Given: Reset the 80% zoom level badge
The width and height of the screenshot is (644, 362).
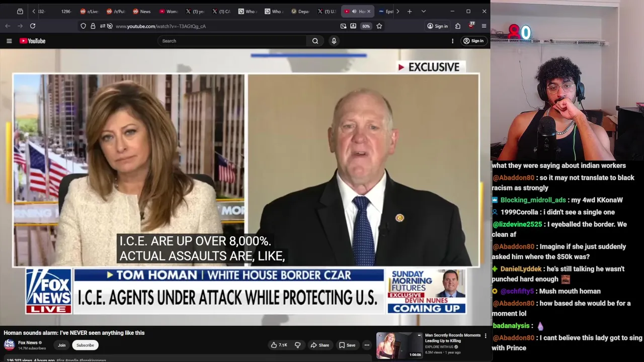Looking at the screenshot, I should click(x=366, y=26).
